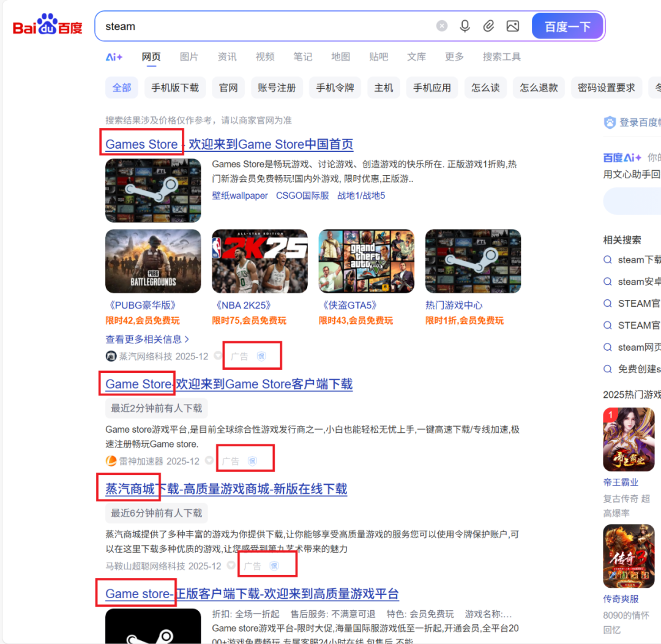The width and height of the screenshot is (661, 644).
Task: Expand 查看更多相关信息
Action: pyautogui.click(x=147, y=339)
